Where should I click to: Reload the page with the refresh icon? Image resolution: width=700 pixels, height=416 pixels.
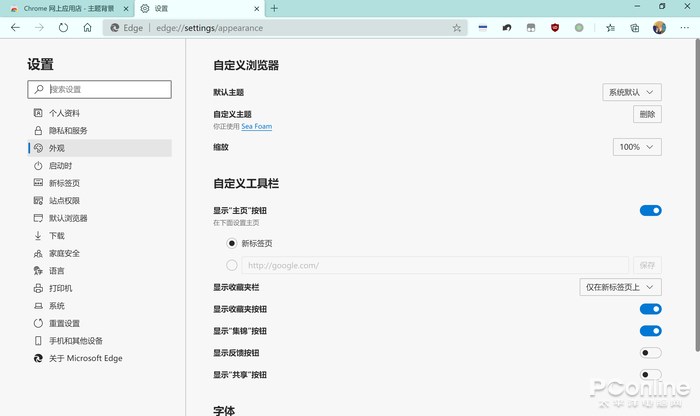click(63, 28)
